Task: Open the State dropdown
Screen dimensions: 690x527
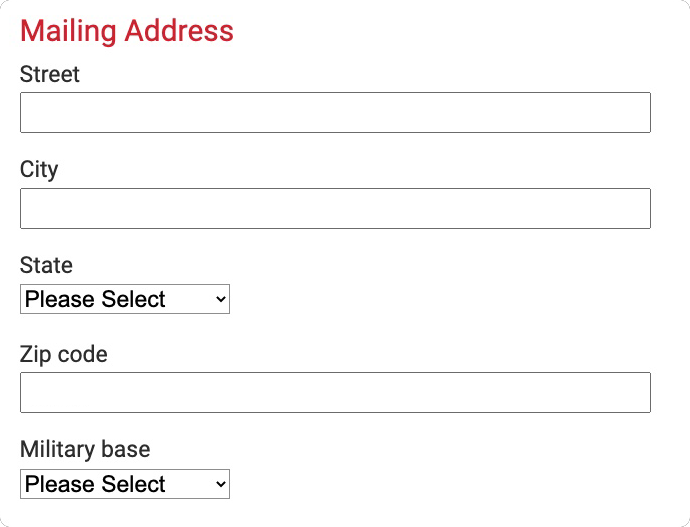Action: [125, 299]
